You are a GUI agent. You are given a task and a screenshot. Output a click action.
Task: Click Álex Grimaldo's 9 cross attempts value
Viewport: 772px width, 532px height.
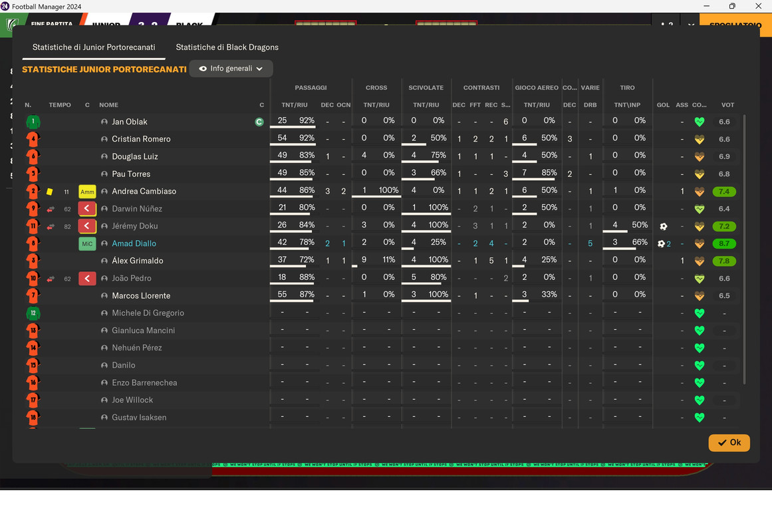364,259
